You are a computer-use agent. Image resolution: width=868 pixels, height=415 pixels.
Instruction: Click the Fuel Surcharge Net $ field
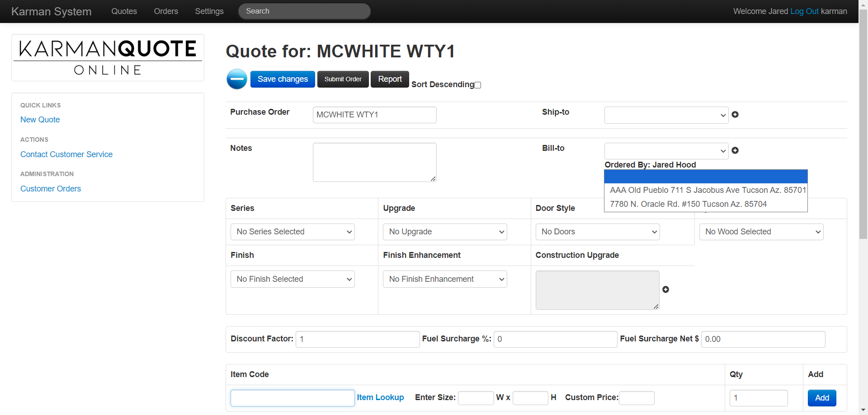click(x=763, y=339)
